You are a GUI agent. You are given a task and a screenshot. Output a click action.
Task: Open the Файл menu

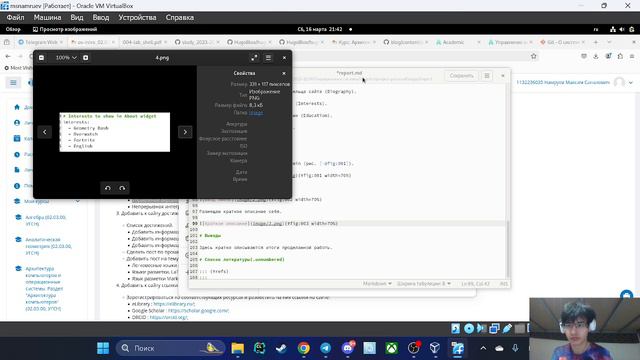(x=16, y=18)
